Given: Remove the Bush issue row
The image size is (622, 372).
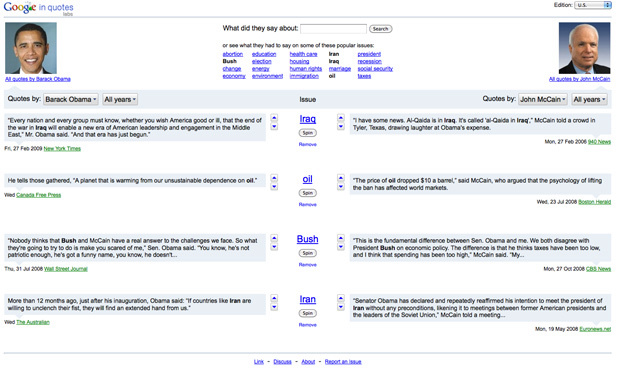Looking at the screenshot, I should coord(307,265).
